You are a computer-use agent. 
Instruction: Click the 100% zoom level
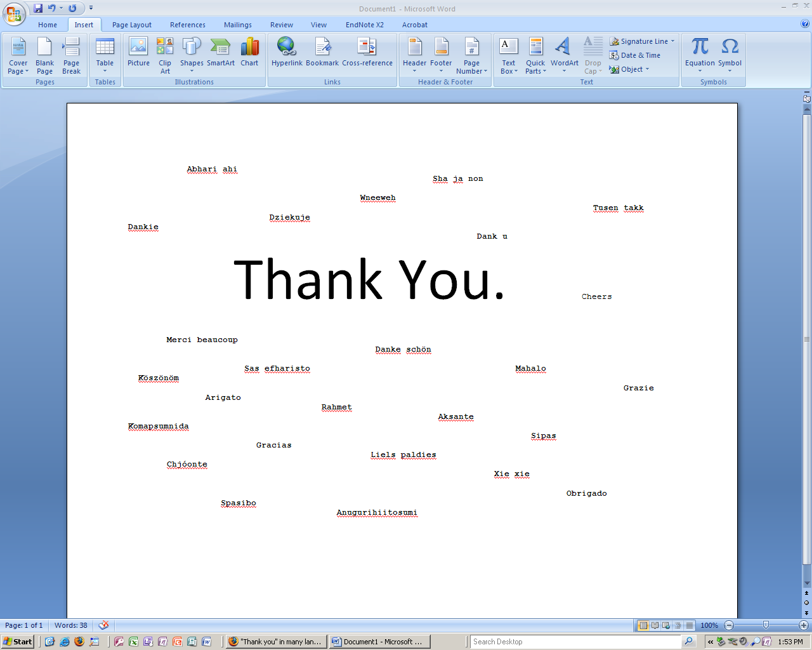click(x=709, y=625)
